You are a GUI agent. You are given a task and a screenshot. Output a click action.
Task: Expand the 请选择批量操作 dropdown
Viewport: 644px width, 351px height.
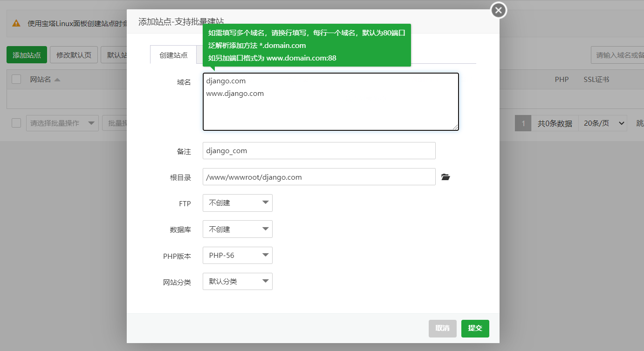coord(62,122)
